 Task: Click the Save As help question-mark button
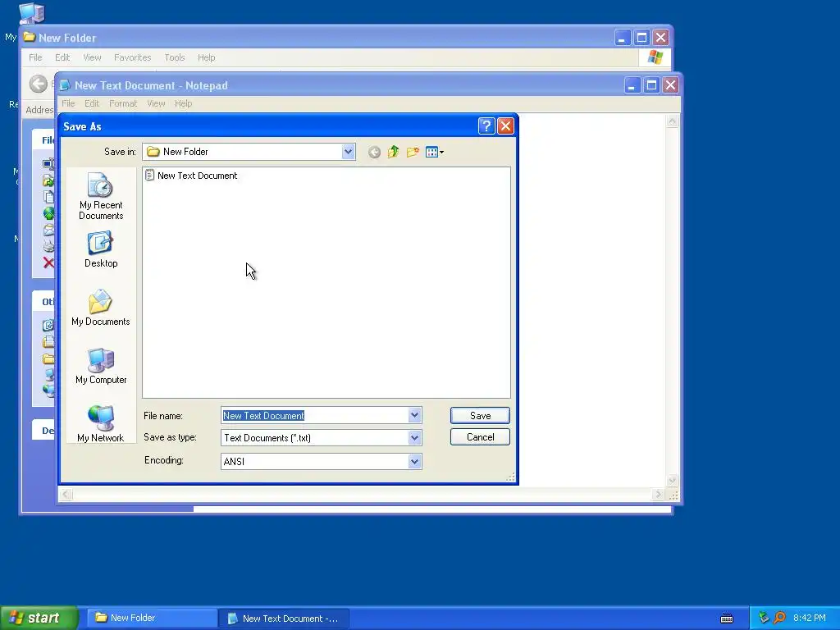pyautogui.click(x=486, y=126)
